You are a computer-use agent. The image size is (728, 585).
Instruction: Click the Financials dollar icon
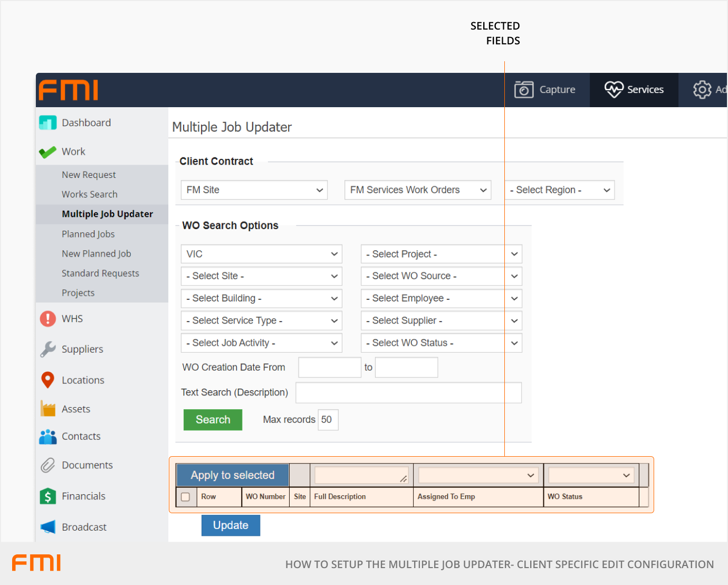click(47, 496)
